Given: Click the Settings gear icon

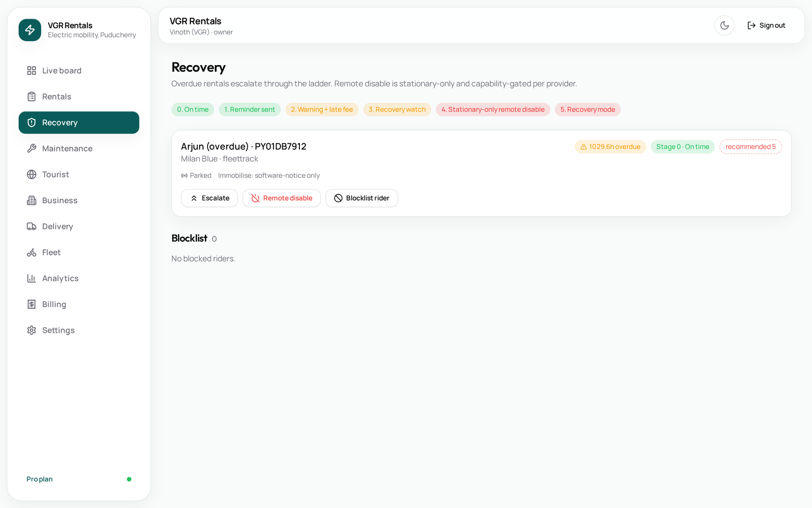Looking at the screenshot, I should coord(31,330).
